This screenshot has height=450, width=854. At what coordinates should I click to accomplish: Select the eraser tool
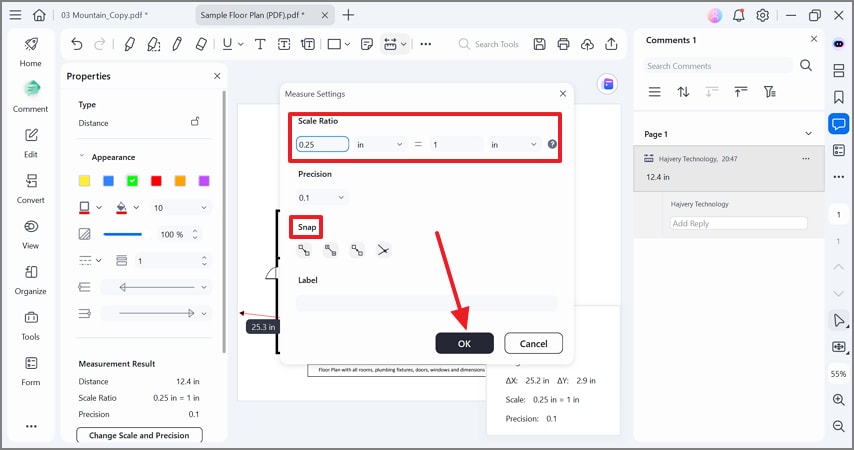click(201, 44)
